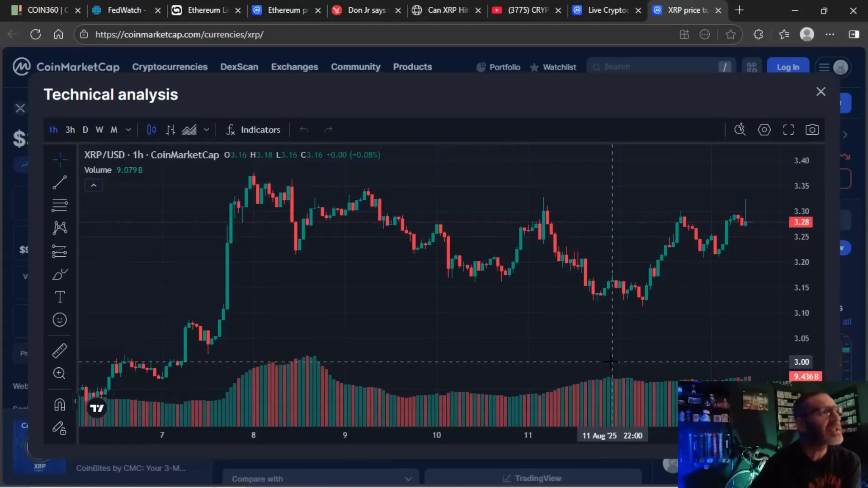Toggle lock all drawing tools
The width and height of the screenshot is (868, 488).
(60, 427)
